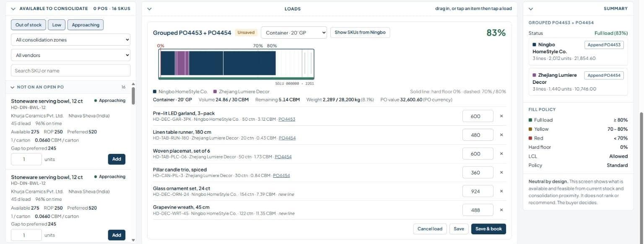Remove Glass ornament set line with ×
The width and height of the screenshot is (644, 244).
pyautogui.click(x=501, y=191)
